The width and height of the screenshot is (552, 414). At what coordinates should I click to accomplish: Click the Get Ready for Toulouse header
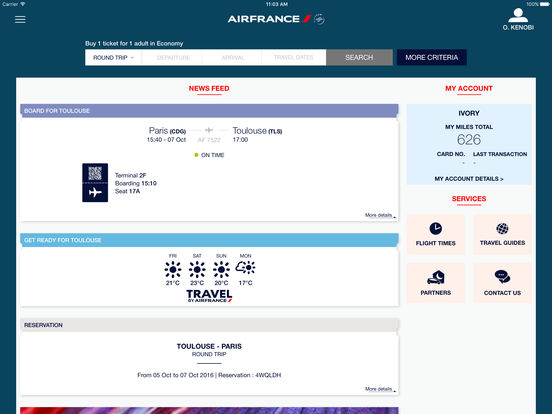coord(209,240)
